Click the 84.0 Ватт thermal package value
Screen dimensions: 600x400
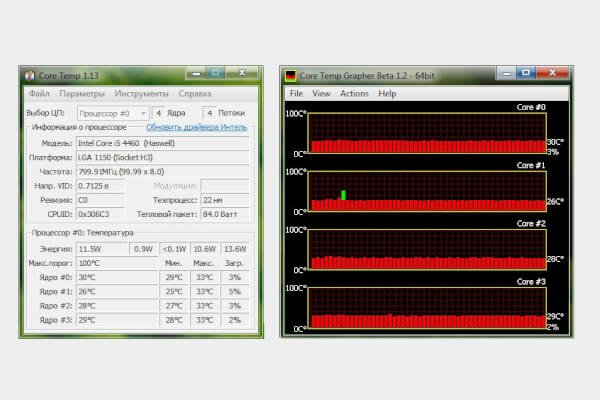pyautogui.click(x=225, y=214)
